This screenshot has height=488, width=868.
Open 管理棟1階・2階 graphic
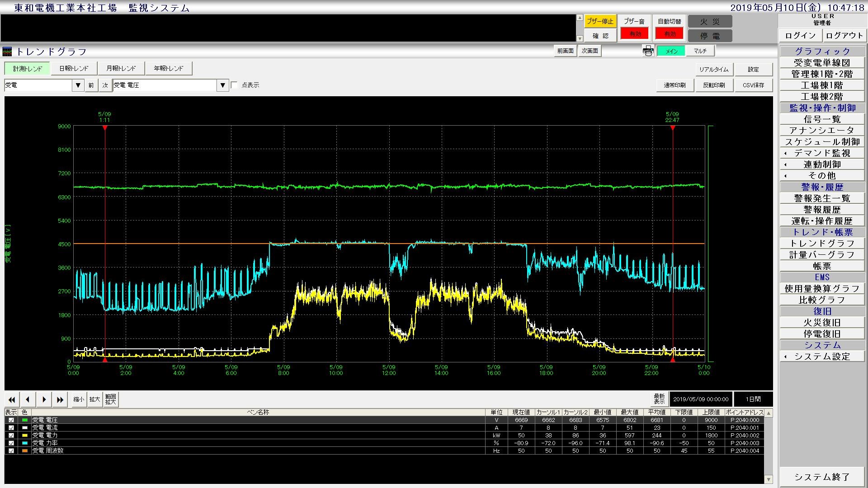click(822, 74)
